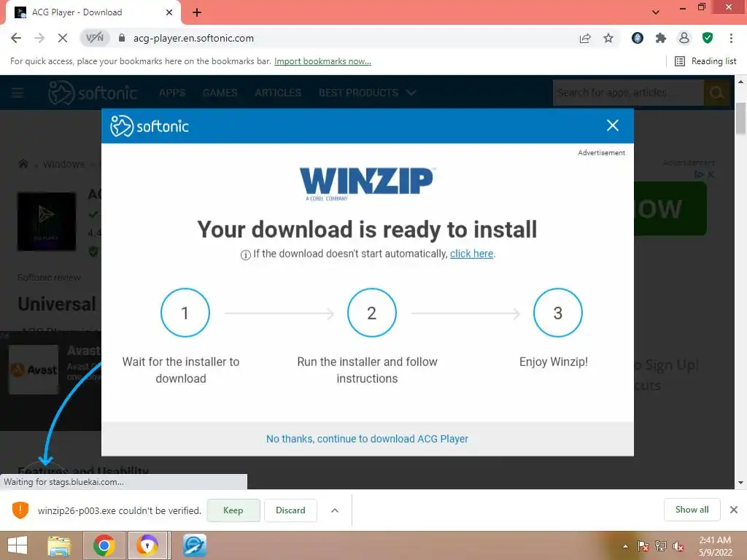Open Chrome's three-dot menu

731,38
